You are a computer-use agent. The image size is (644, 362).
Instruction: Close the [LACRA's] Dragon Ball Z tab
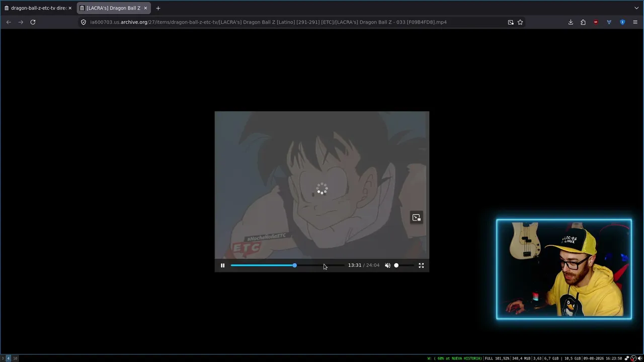tap(145, 8)
